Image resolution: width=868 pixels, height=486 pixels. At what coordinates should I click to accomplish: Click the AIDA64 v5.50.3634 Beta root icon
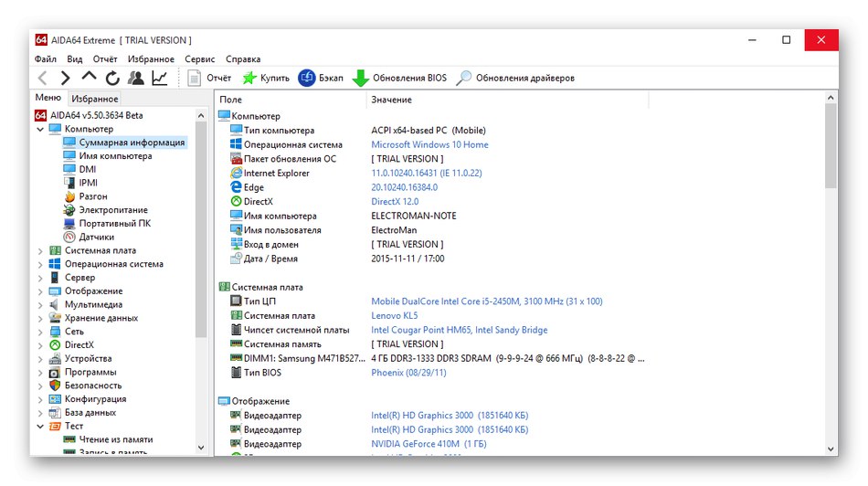40,115
